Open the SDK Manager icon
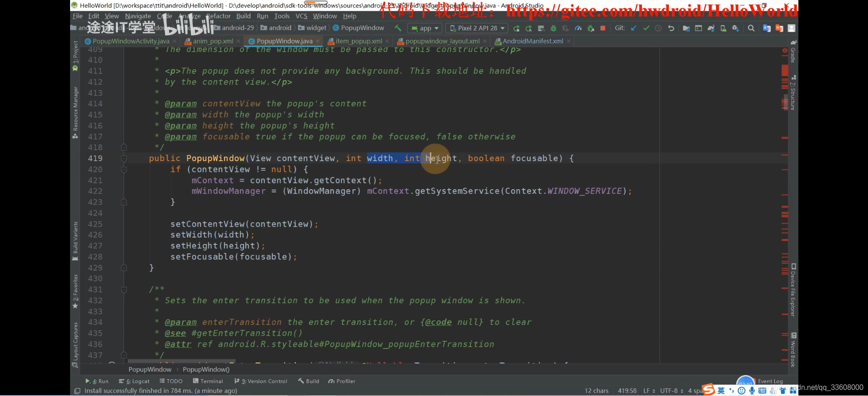The image size is (868, 396). click(x=736, y=28)
